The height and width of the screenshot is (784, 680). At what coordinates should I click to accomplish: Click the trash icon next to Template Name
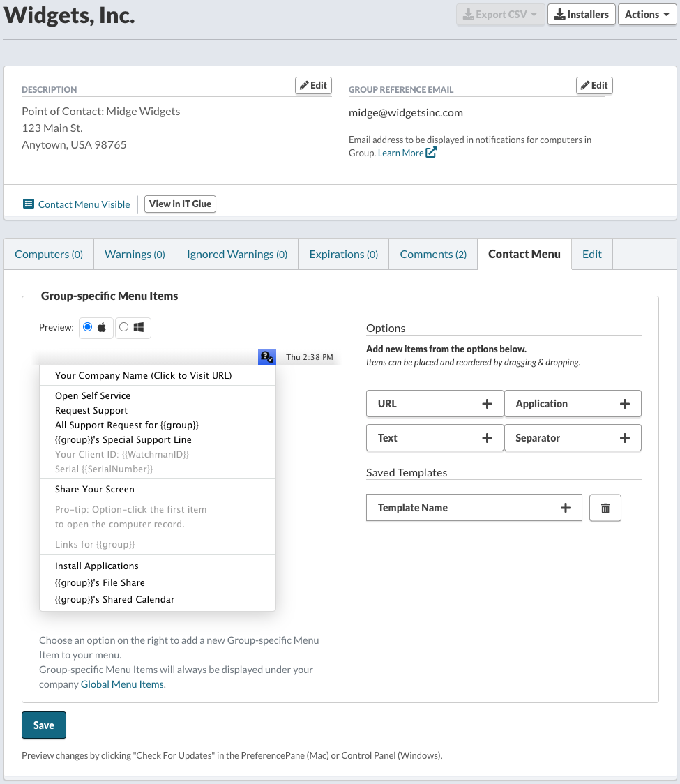pyautogui.click(x=605, y=508)
